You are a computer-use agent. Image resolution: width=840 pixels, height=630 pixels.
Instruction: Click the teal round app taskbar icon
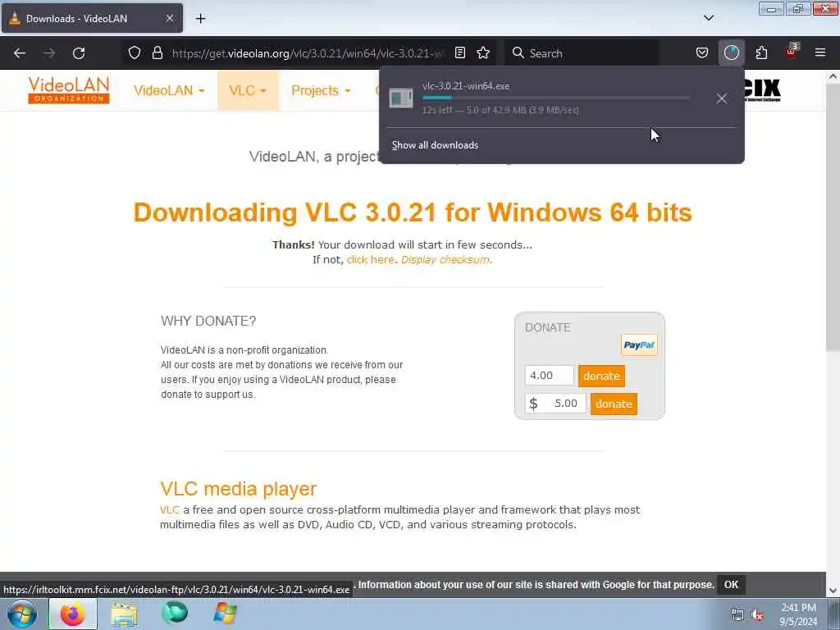175,614
